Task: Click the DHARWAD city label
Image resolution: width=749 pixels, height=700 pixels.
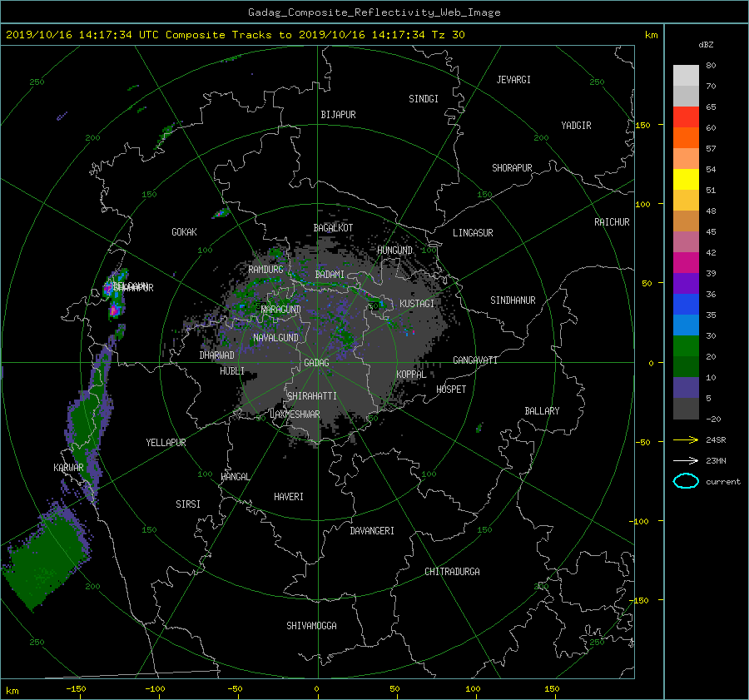Action: [x=217, y=355]
